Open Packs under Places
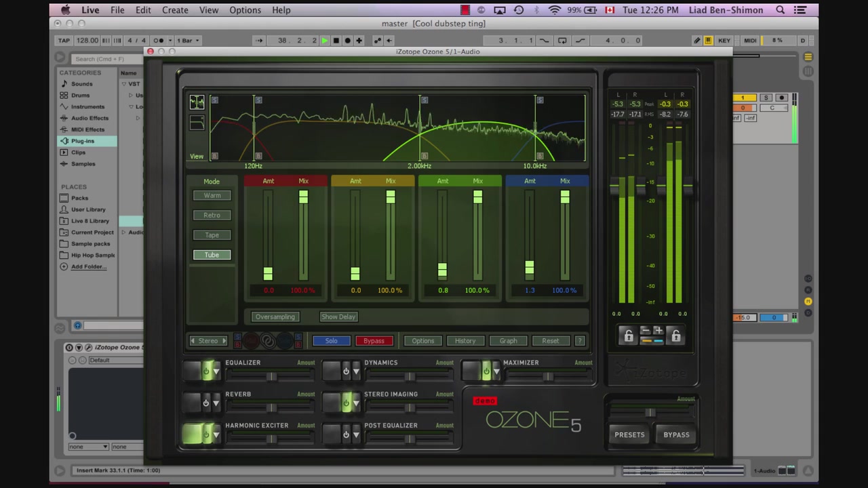The height and width of the screenshot is (488, 868). 79,198
